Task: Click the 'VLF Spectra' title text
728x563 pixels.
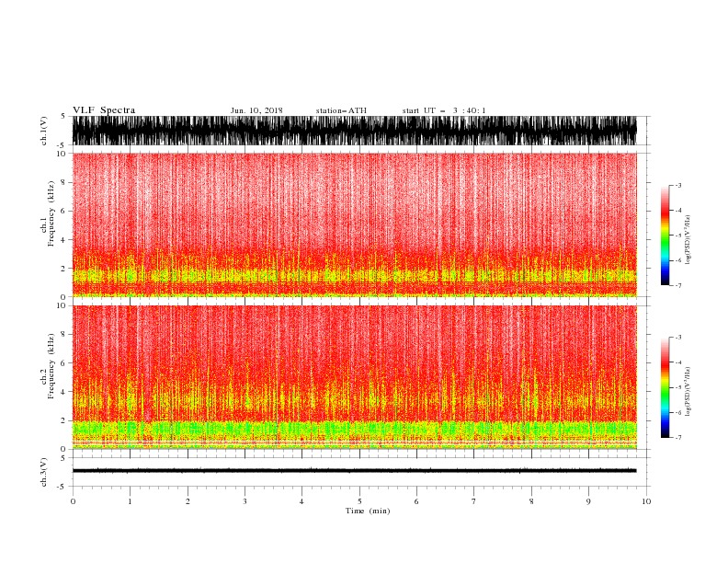Action: pyautogui.click(x=104, y=110)
